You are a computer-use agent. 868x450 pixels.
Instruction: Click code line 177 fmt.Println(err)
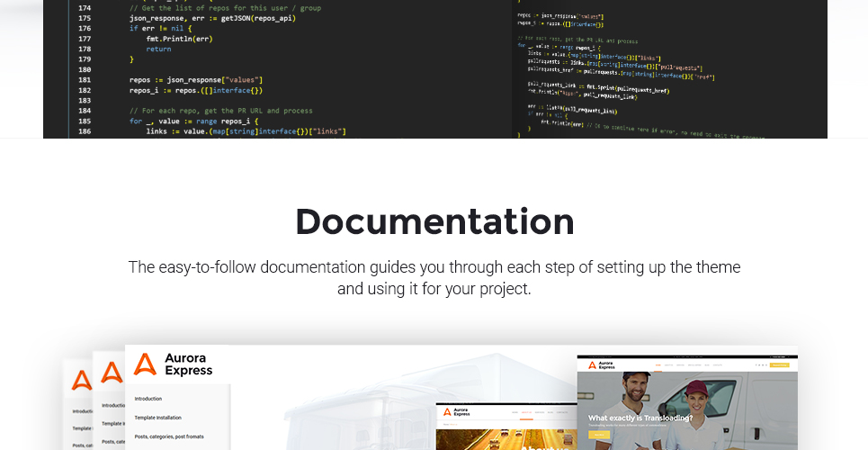pyautogui.click(x=179, y=39)
